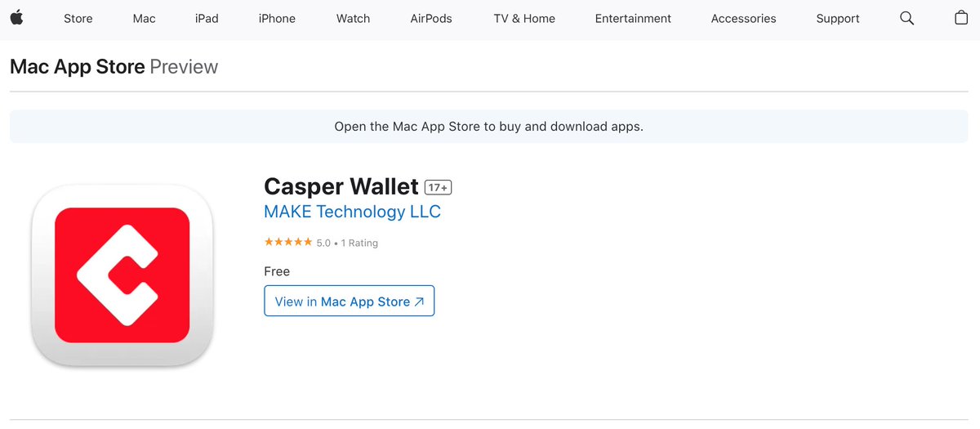This screenshot has height=429, width=980.
Task: Click the 'Open the Mac App Store' banner text
Action: coord(489,127)
